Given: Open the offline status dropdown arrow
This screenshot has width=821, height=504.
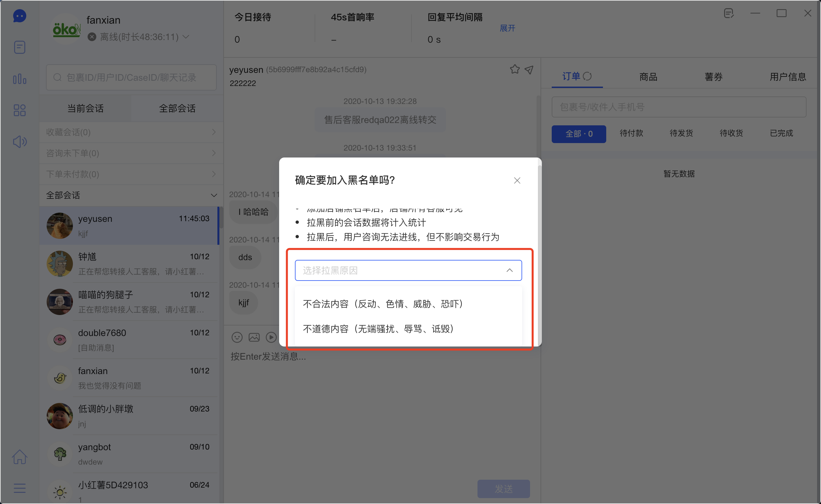Looking at the screenshot, I should coord(186,37).
